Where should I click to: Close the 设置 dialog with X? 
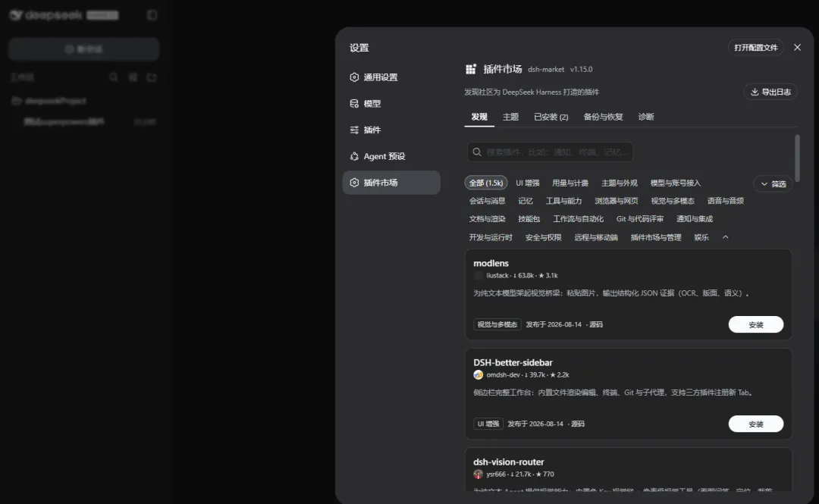point(797,47)
